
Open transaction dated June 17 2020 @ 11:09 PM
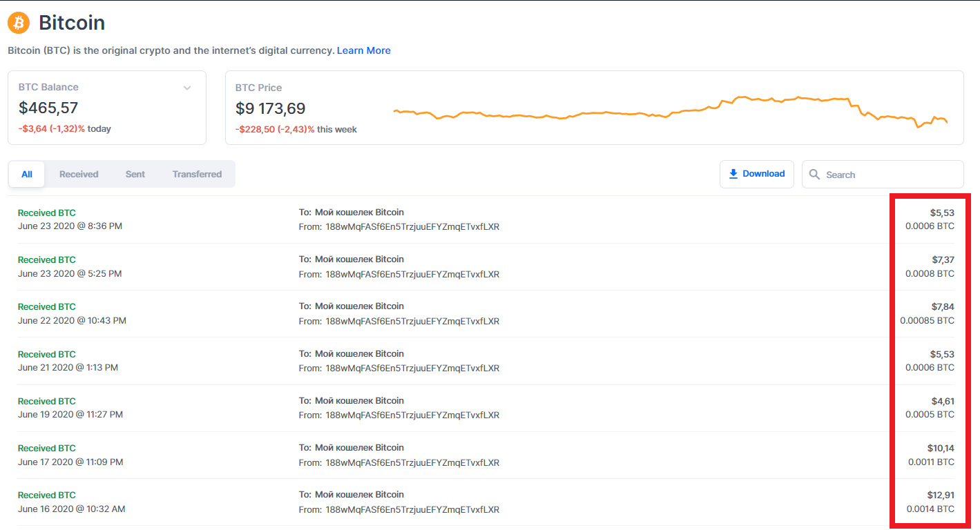486,455
